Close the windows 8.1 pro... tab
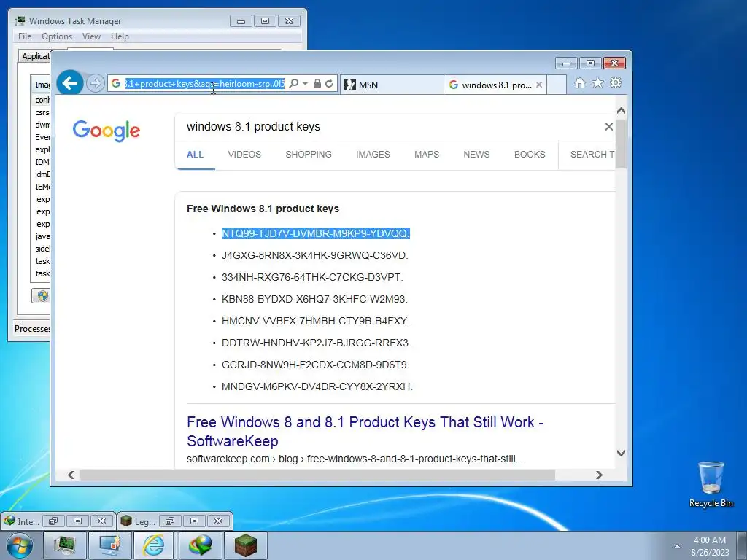The width and height of the screenshot is (747, 560). click(539, 85)
